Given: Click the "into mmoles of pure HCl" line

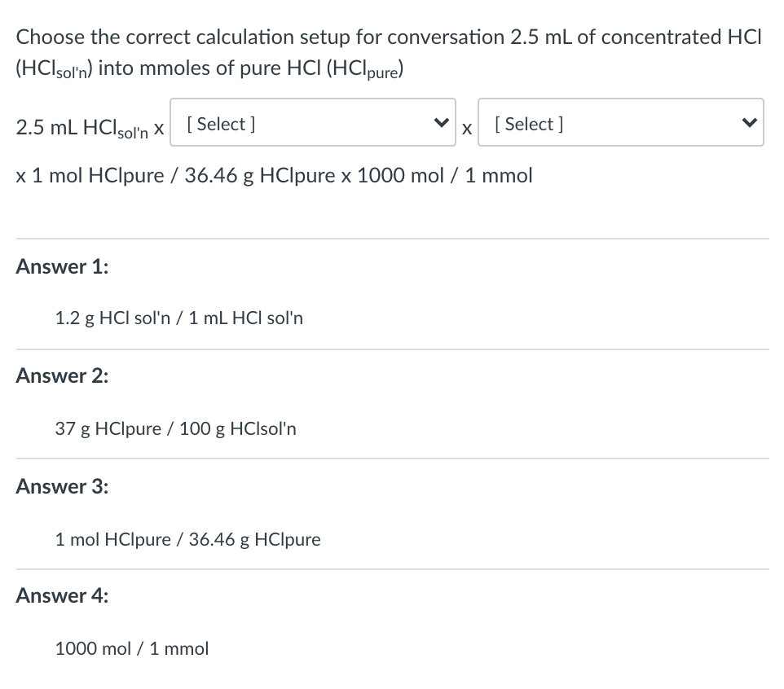Looking at the screenshot, I should [x=209, y=70].
